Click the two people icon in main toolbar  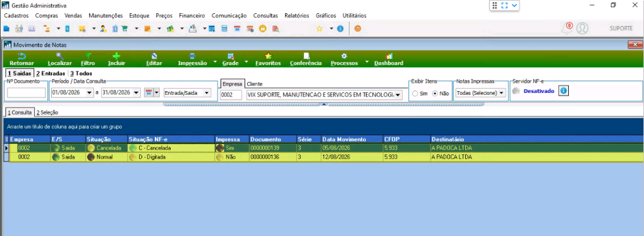tap(19, 28)
